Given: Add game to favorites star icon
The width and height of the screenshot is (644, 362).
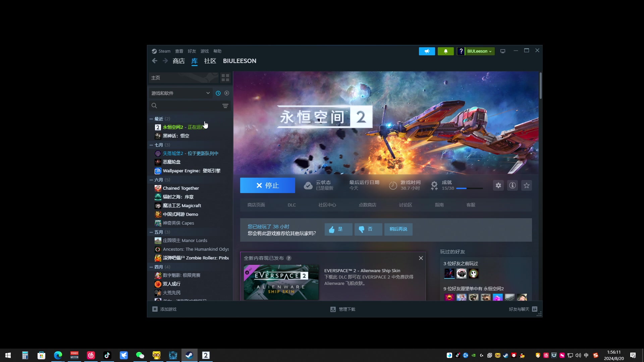Looking at the screenshot, I should pos(527,185).
